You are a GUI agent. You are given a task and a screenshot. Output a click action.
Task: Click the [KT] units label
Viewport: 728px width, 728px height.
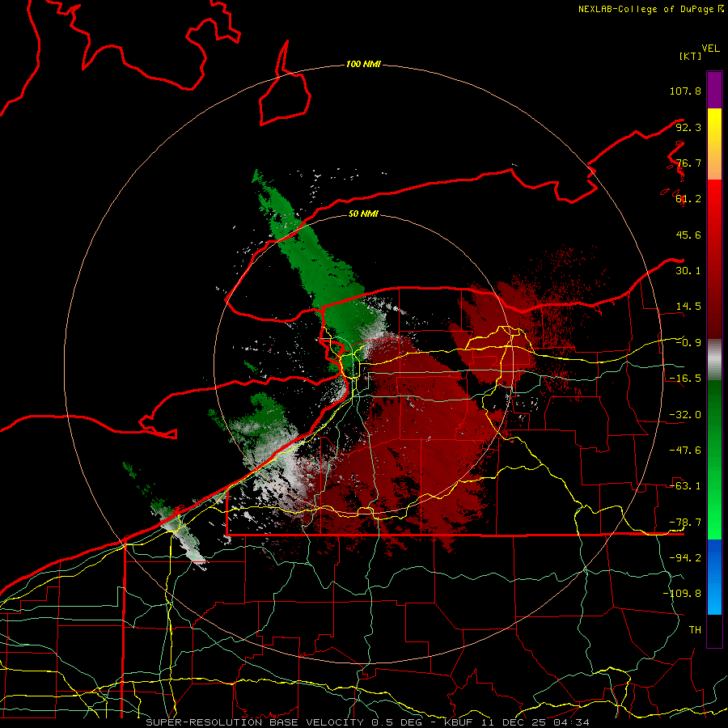[691, 56]
